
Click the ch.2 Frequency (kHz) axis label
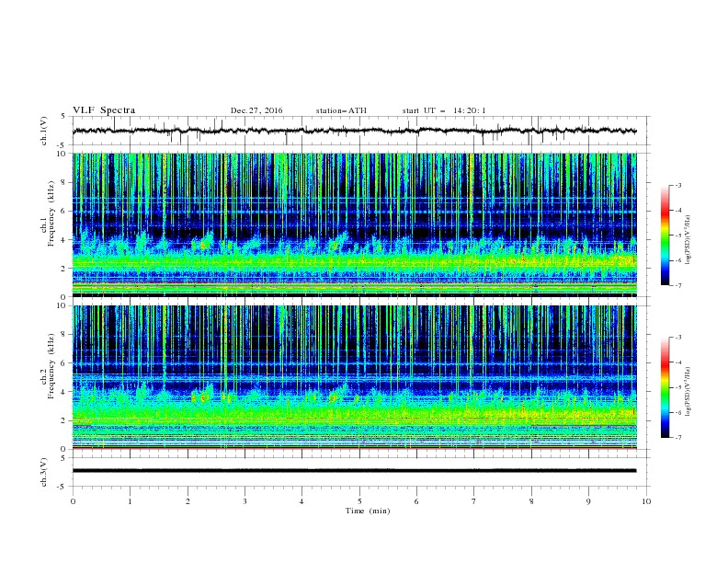pos(49,366)
